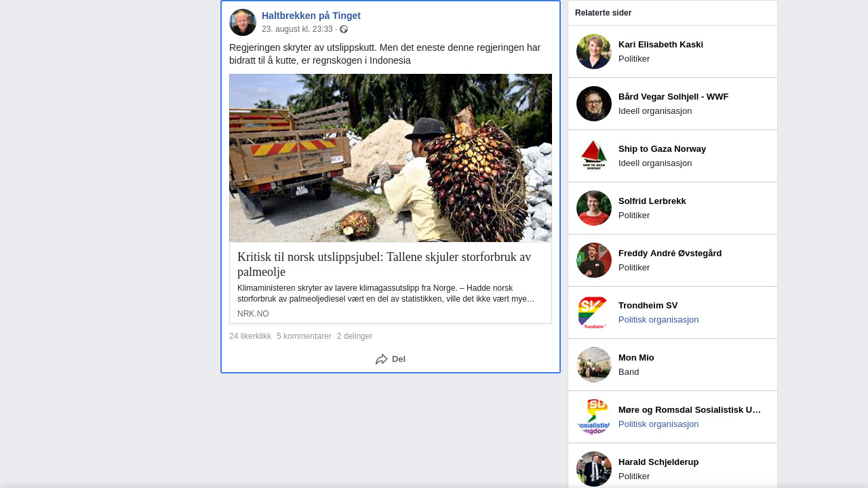868x488 pixels.
Task: Open Bård Vegar Solhjell - WWF page name
Action: [x=673, y=97]
